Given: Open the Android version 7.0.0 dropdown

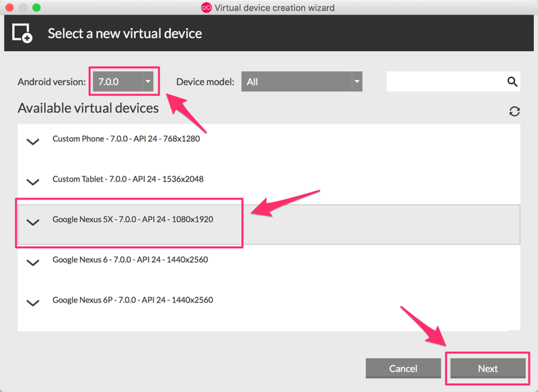Looking at the screenshot, I should 123,81.
